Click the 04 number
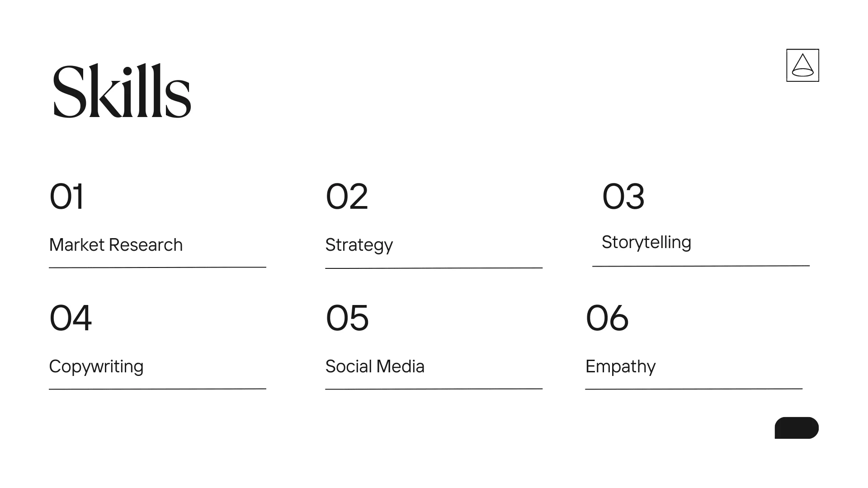The image size is (868, 488). point(71,318)
